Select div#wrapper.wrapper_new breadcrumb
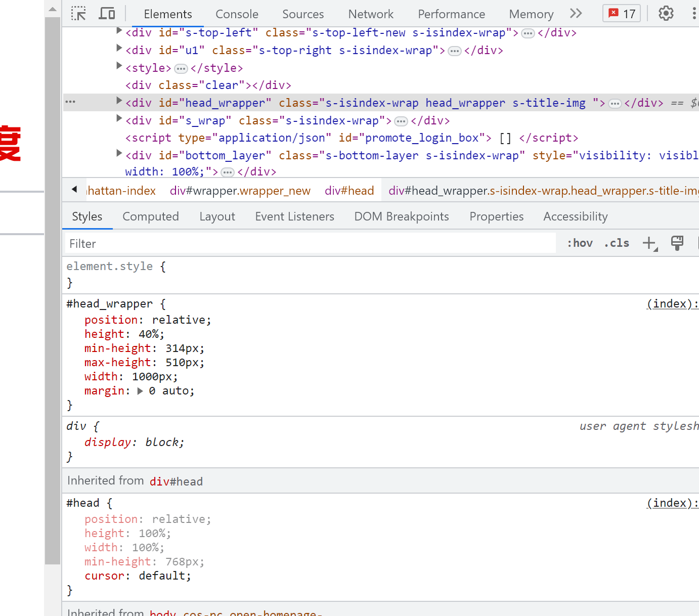The image size is (699, 616). pos(240,191)
